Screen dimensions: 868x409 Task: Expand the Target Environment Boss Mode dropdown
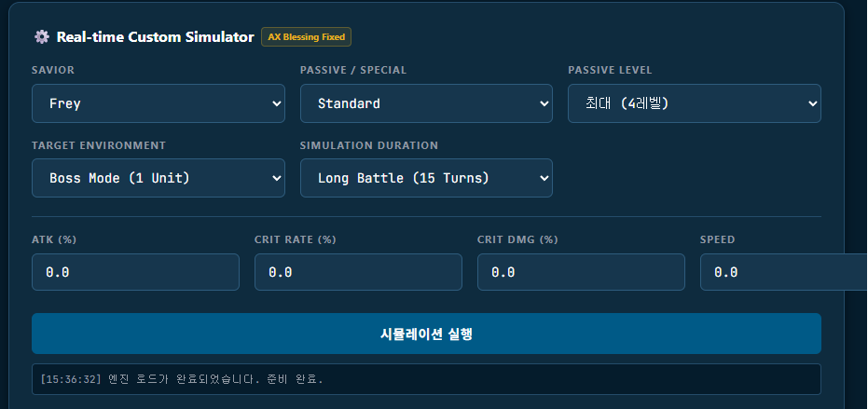[x=158, y=178]
